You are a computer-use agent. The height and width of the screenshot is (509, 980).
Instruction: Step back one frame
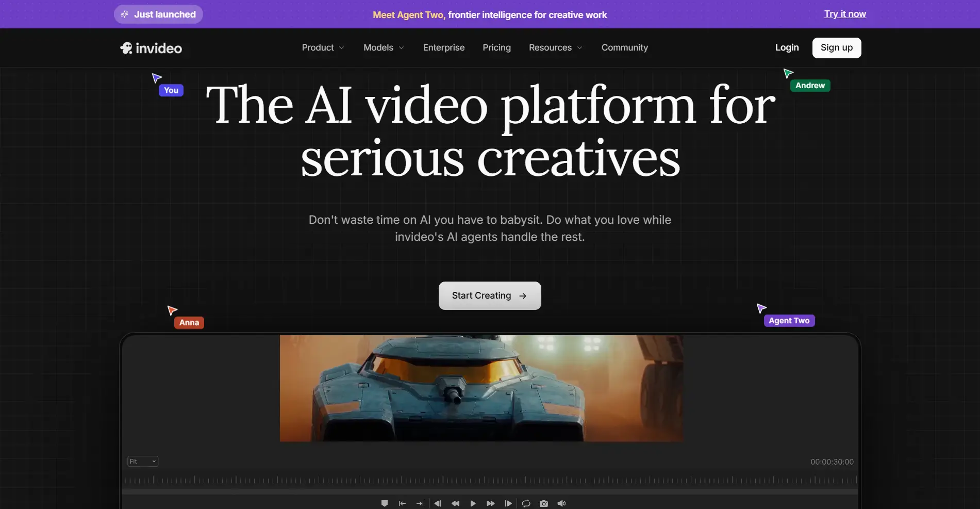(x=438, y=503)
